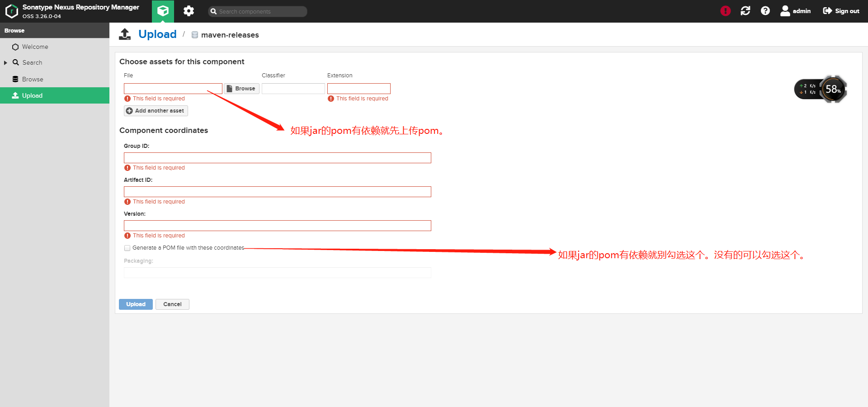
Task: Click the refresh icon in header
Action: point(745,11)
